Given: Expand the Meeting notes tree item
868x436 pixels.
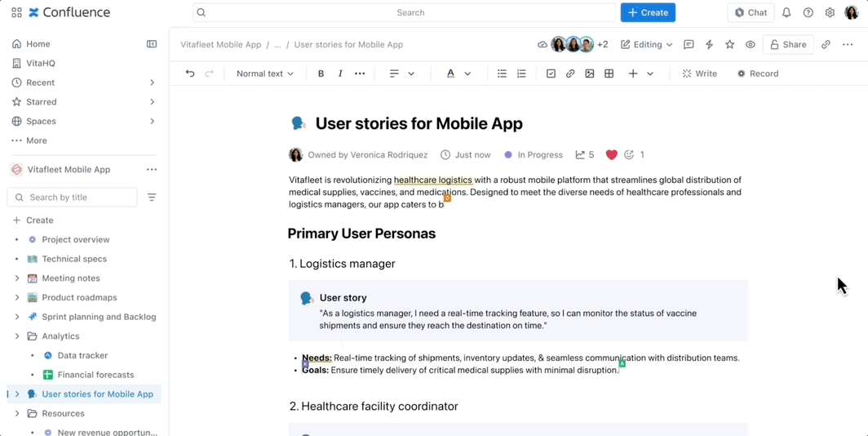Looking at the screenshot, I should (17, 278).
